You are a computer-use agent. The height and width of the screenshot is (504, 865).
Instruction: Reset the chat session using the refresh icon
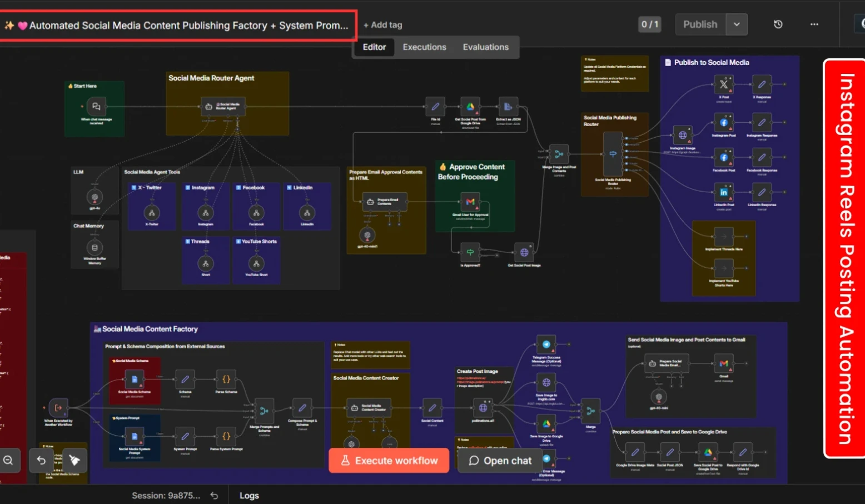[214, 496]
